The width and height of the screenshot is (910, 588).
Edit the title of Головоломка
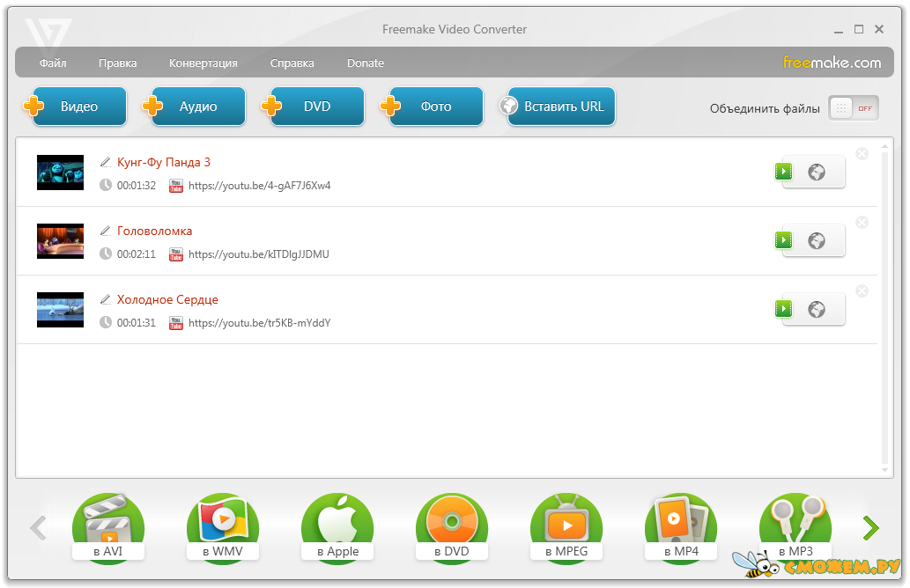105,231
